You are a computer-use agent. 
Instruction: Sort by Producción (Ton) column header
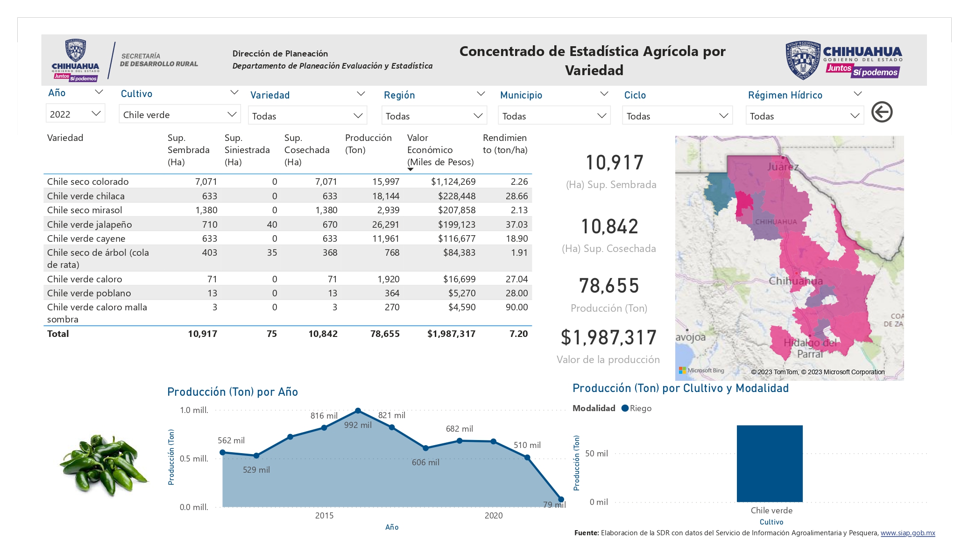368,144
